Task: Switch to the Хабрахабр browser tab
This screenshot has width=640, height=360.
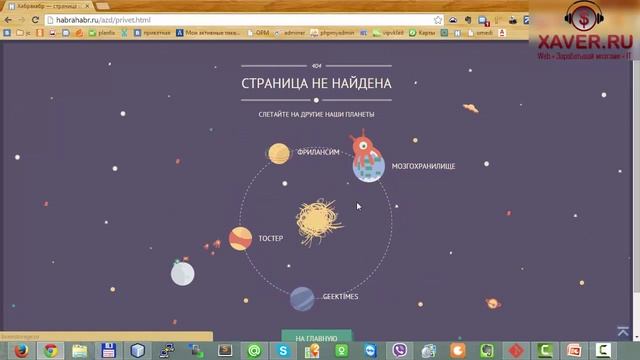Action: (49, 6)
